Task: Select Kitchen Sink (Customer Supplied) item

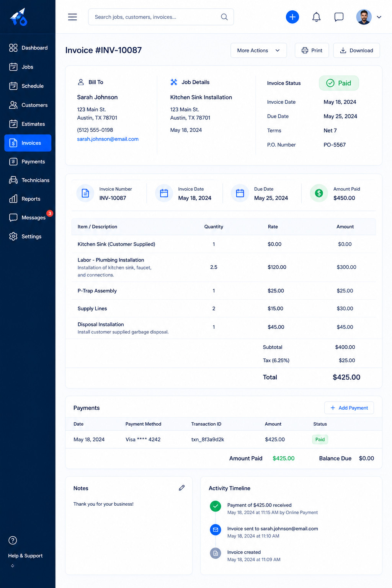Action: pyautogui.click(x=116, y=244)
